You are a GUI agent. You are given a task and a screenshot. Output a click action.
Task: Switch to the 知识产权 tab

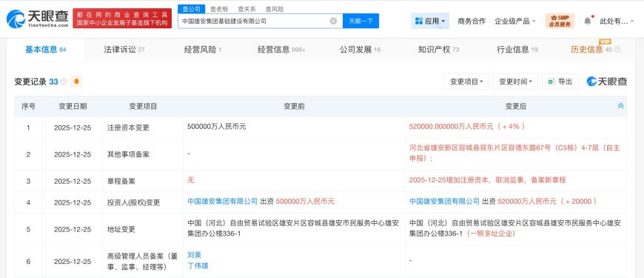tap(439, 50)
